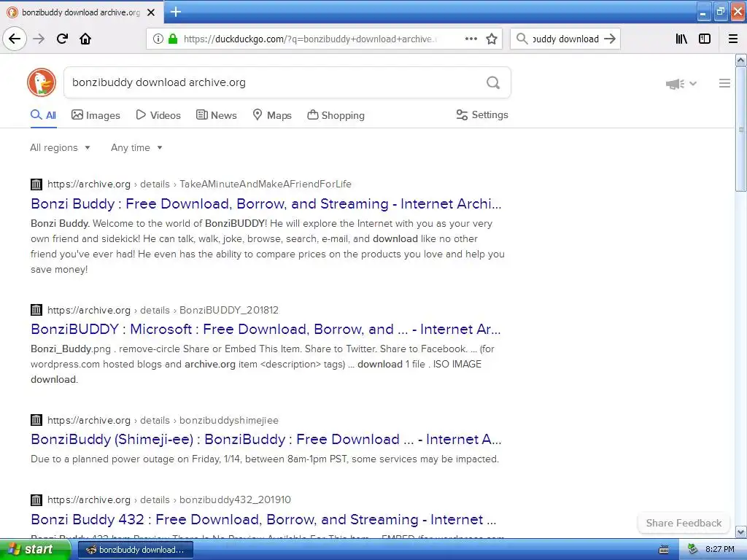
Task: Open the Windows Start menu
Action: click(x=34, y=550)
